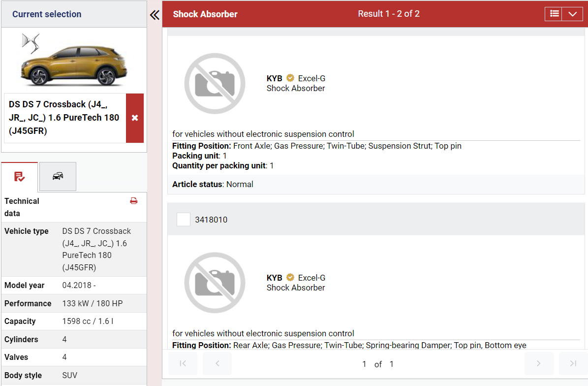Click the Result 1 - 2 of 2 text
Viewport: 588px width, 386px height.
tap(389, 14)
